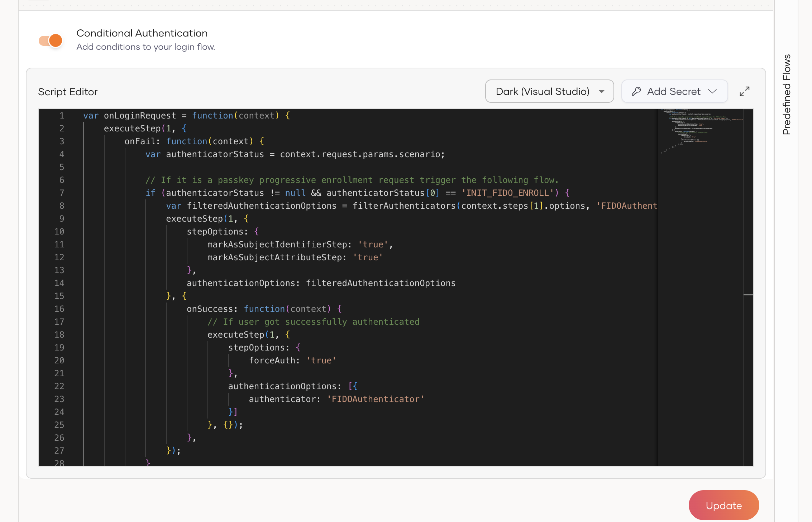812x522 pixels.
Task: Click 'onLoginRequest' in line 1
Action: (140, 116)
